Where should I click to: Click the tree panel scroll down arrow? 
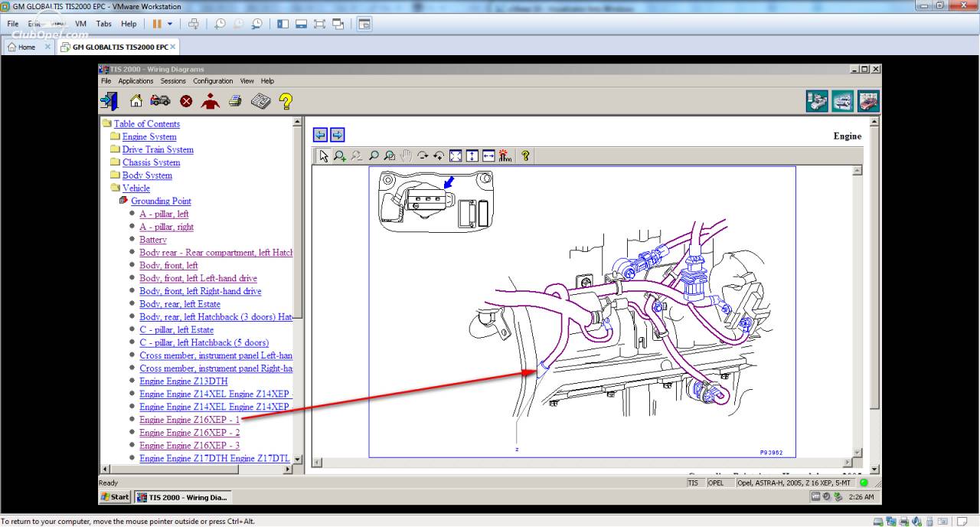298,459
